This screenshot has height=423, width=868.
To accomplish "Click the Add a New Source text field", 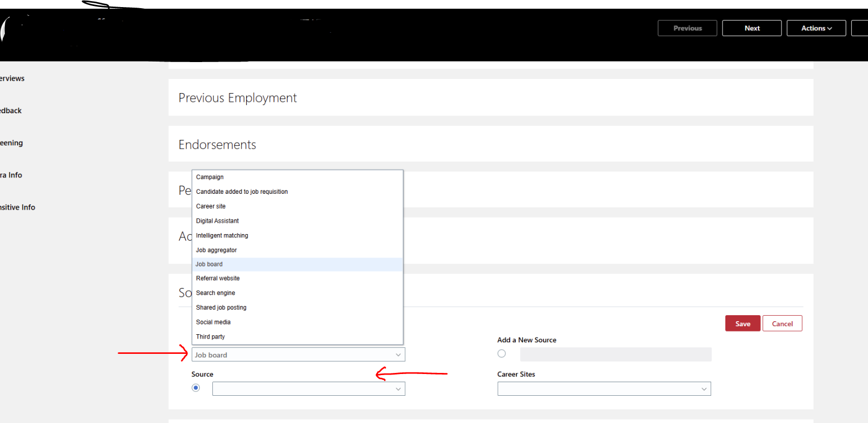I will coord(616,354).
